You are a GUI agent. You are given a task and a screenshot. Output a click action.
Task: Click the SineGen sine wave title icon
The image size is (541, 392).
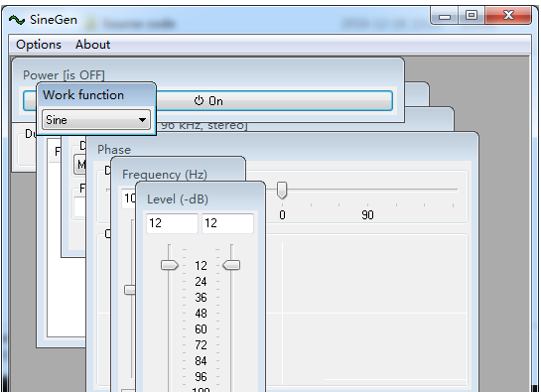coord(17,20)
